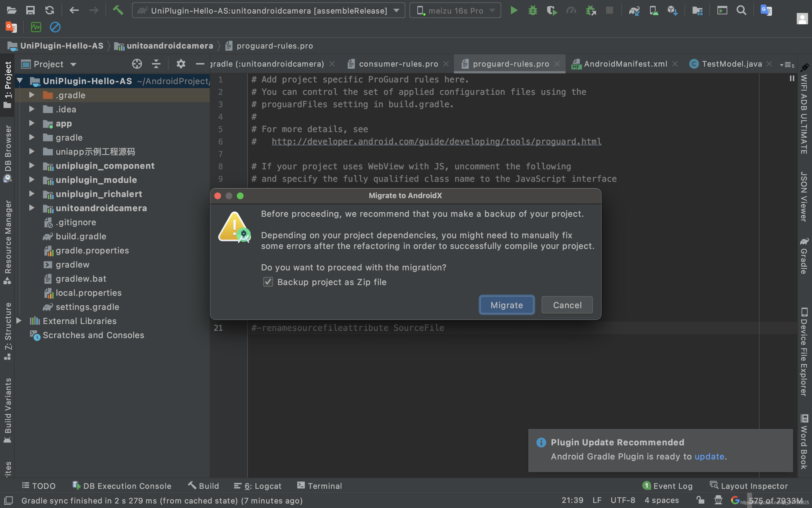Click the profiler chart icon in second toolbar row
The height and width of the screenshot is (508, 812).
point(36,27)
